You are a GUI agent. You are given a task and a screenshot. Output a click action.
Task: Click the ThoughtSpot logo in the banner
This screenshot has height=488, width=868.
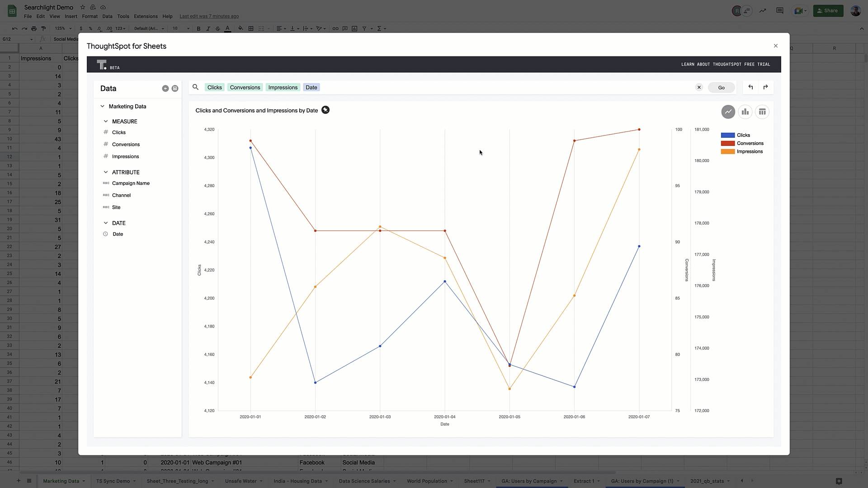pyautogui.click(x=102, y=65)
